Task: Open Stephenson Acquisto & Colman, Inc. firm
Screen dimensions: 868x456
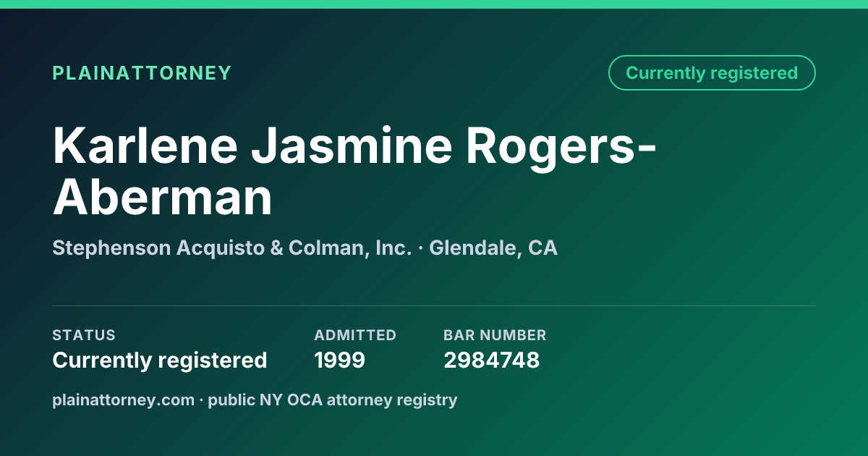Action: [232, 248]
